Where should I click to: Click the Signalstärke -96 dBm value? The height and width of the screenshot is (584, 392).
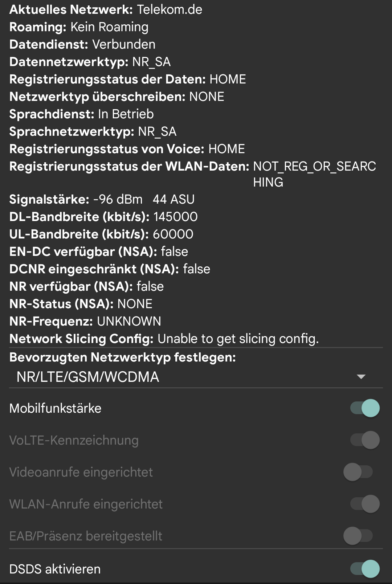tap(102, 199)
